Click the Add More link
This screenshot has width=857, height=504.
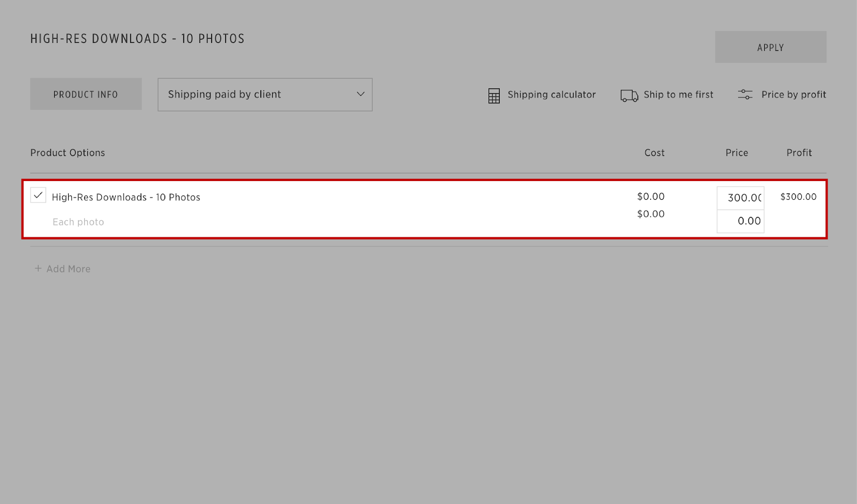tap(68, 269)
